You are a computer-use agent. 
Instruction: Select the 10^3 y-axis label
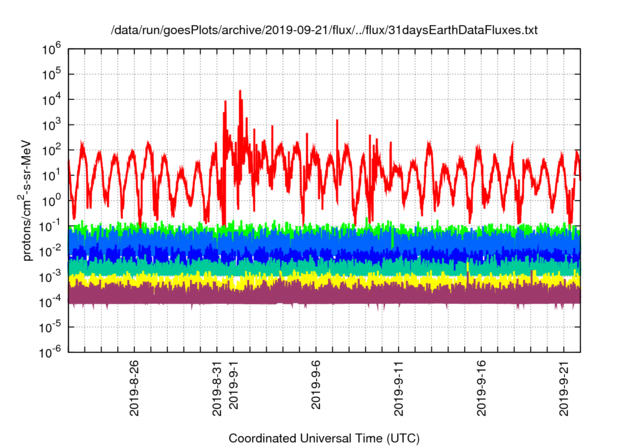(x=51, y=125)
